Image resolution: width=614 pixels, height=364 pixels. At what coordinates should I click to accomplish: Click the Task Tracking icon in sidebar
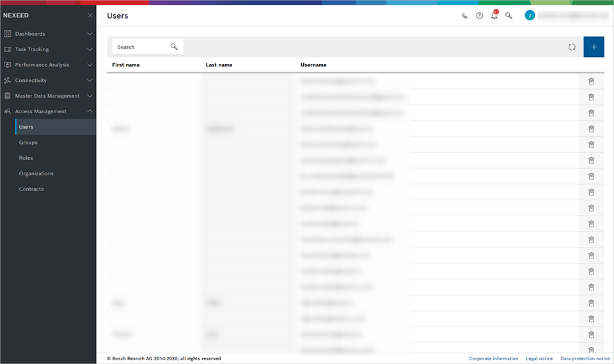point(7,49)
